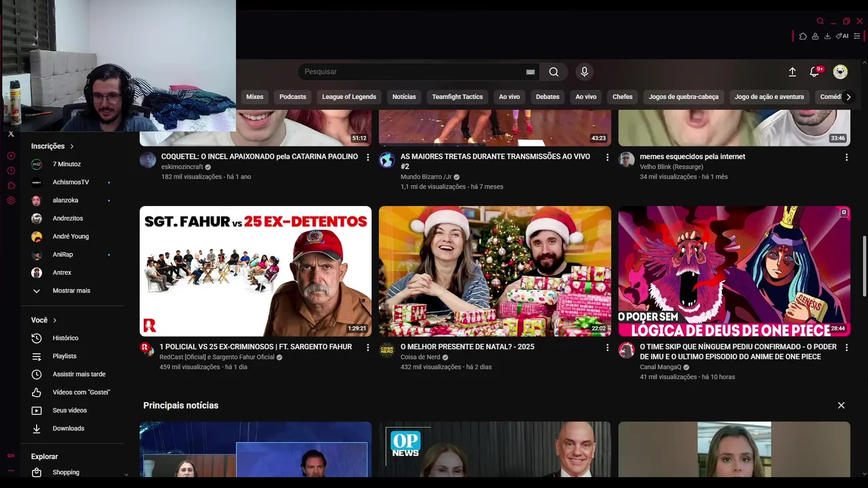
Task: Dismiss the Principais notícias section
Action: tap(841, 405)
